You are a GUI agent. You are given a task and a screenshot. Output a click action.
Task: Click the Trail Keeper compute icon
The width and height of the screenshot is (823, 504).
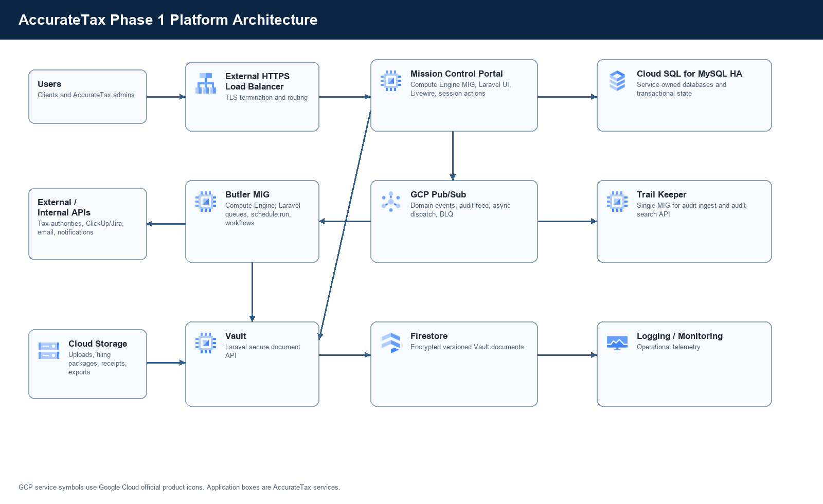click(617, 202)
